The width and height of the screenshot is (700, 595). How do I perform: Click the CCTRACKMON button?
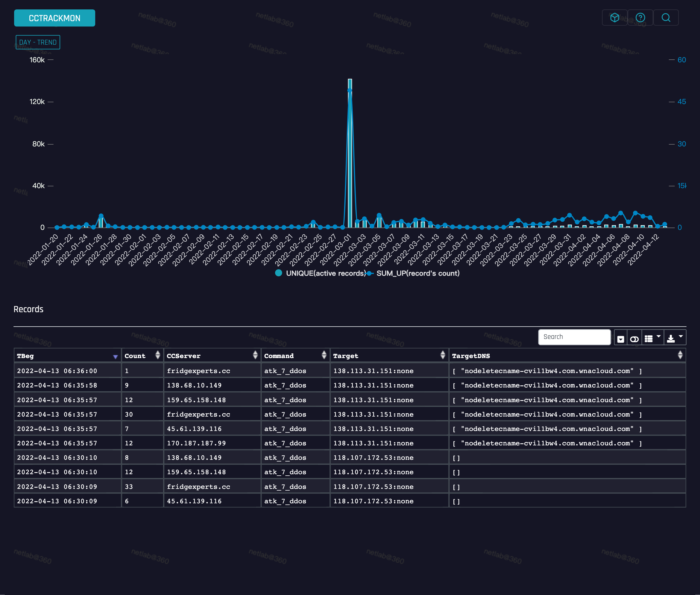point(55,18)
